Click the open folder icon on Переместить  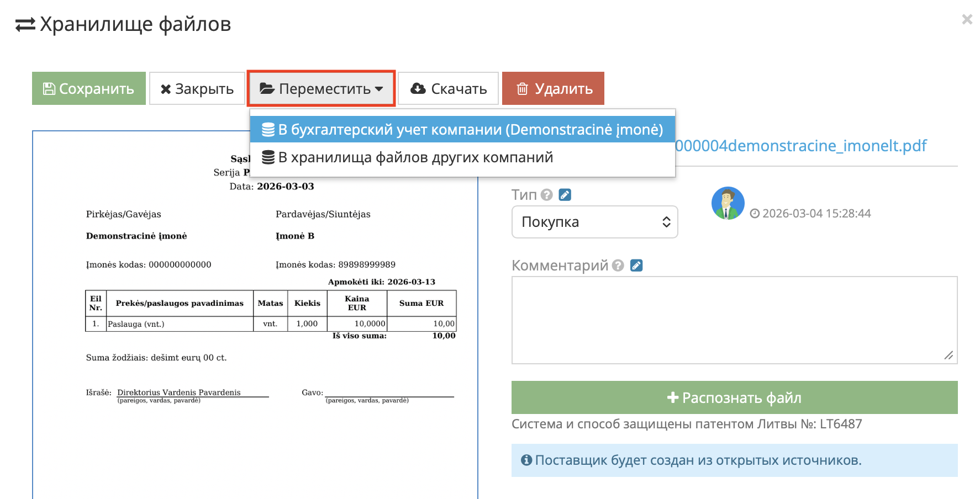point(267,88)
